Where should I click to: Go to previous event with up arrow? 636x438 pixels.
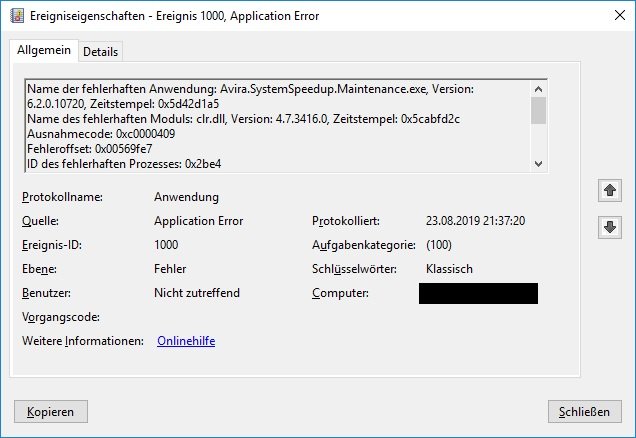tap(608, 190)
